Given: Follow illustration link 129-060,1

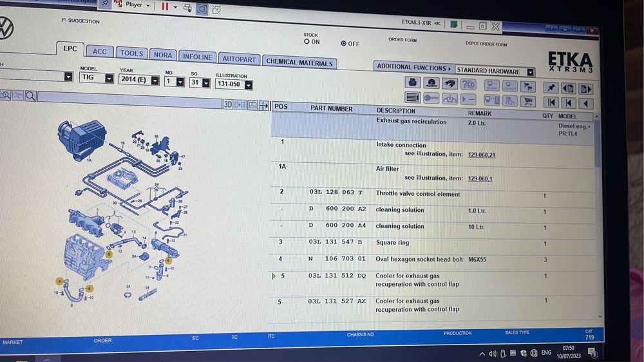Looking at the screenshot, I should [480, 178].
